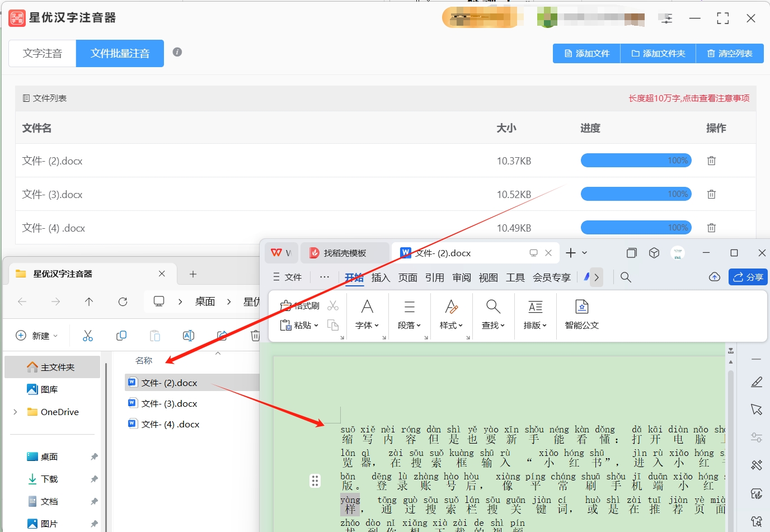Expand the OneDrive tree node
Image resolution: width=770 pixels, height=532 pixels.
tap(15, 412)
